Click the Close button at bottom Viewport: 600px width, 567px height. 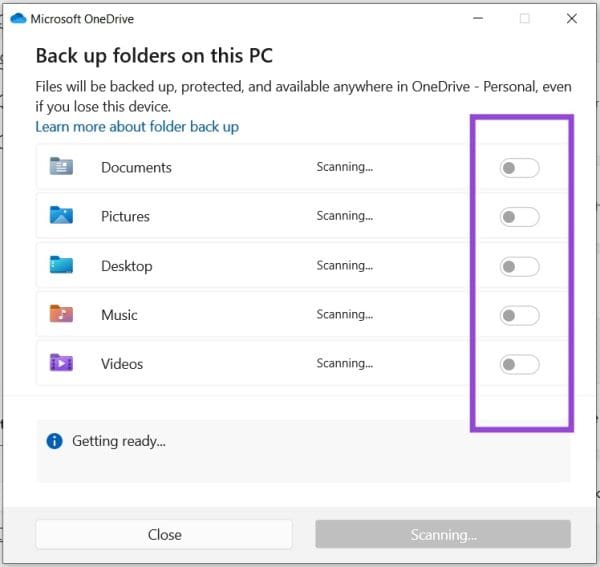[164, 534]
